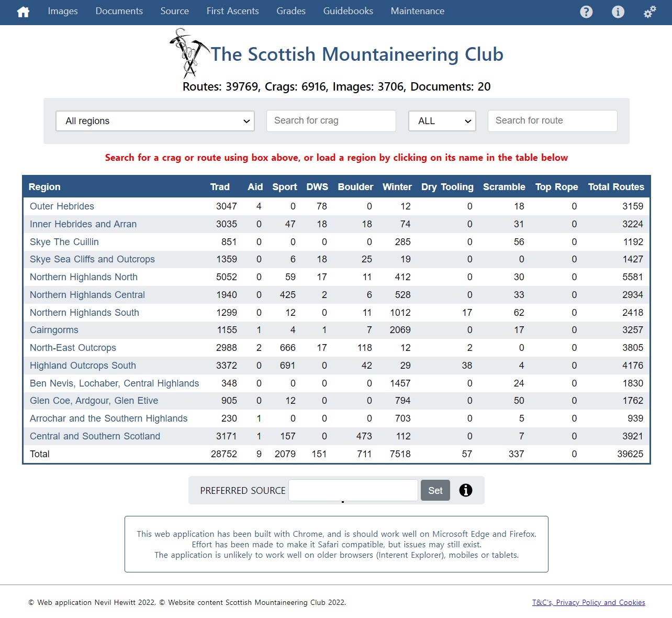This screenshot has height=618, width=672.
Task: Open the Maintenance menu
Action: point(418,11)
